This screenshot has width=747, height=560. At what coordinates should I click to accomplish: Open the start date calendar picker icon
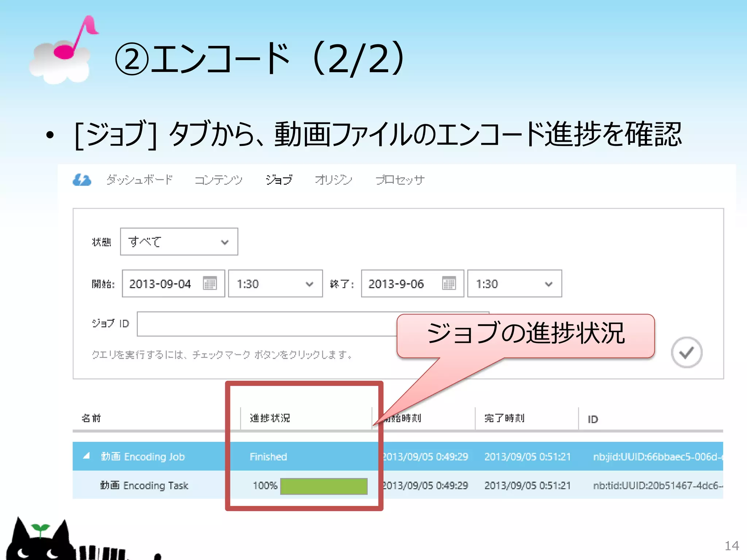(210, 284)
